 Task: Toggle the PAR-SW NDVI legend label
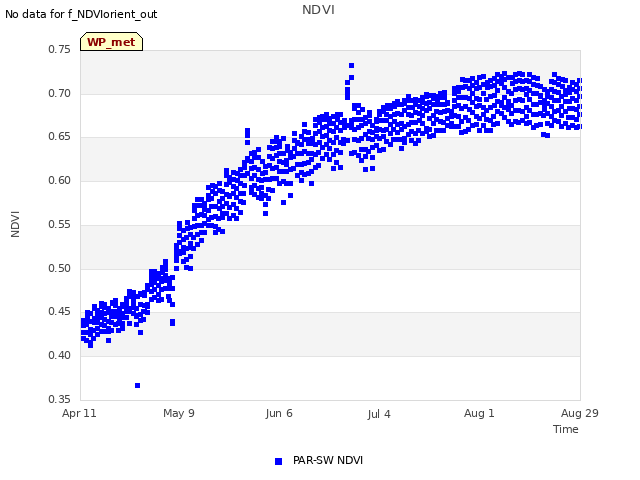coord(328,460)
